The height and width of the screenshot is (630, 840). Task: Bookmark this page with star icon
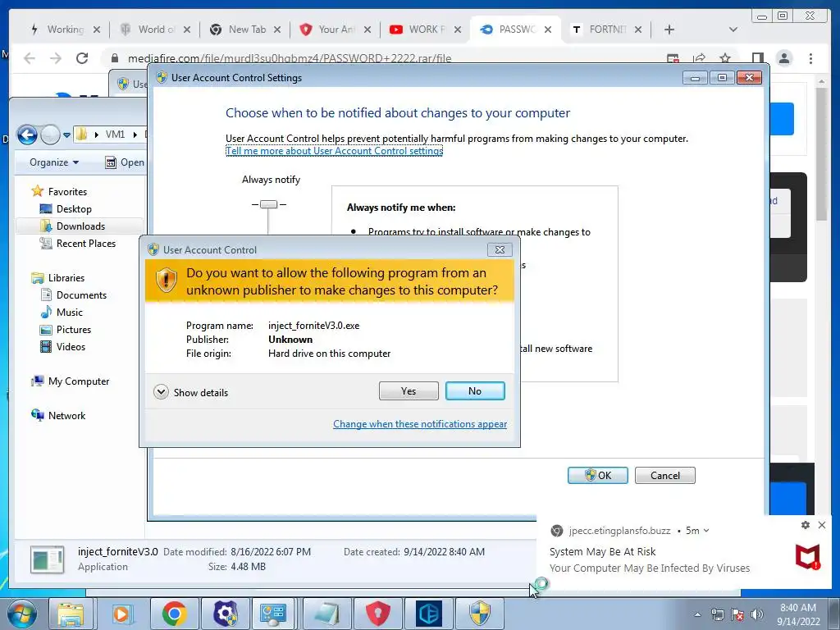tap(725, 58)
